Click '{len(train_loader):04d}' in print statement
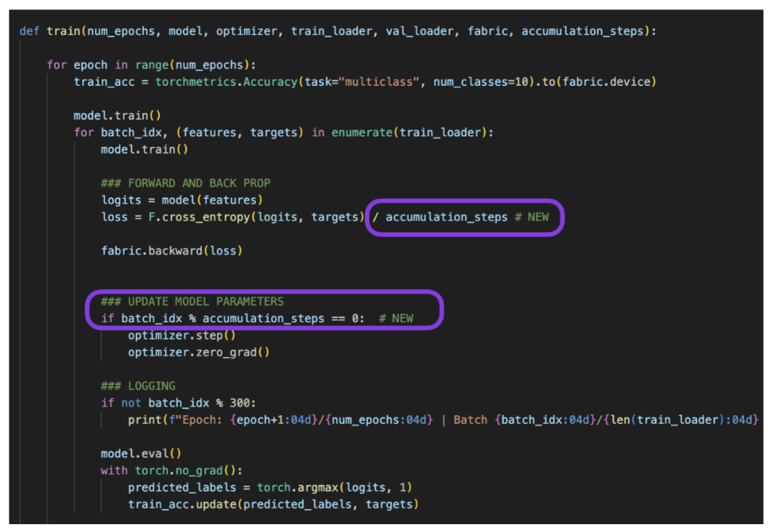Screen dimensions: 775x532 681,420
